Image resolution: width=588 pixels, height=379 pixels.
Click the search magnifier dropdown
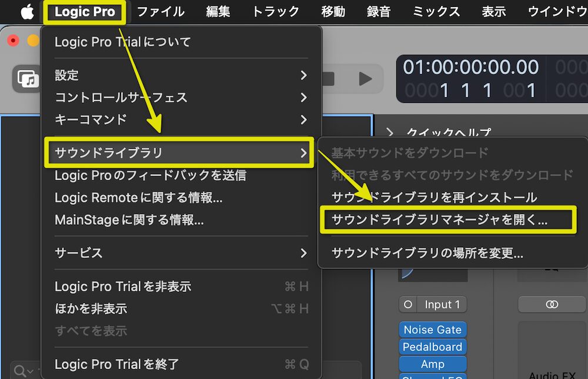[x=24, y=371]
